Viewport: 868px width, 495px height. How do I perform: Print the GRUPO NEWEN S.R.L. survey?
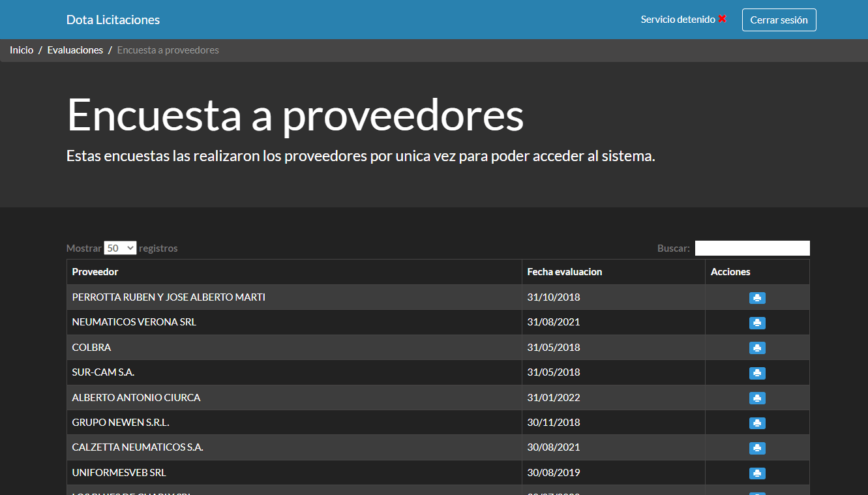[756, 423]
